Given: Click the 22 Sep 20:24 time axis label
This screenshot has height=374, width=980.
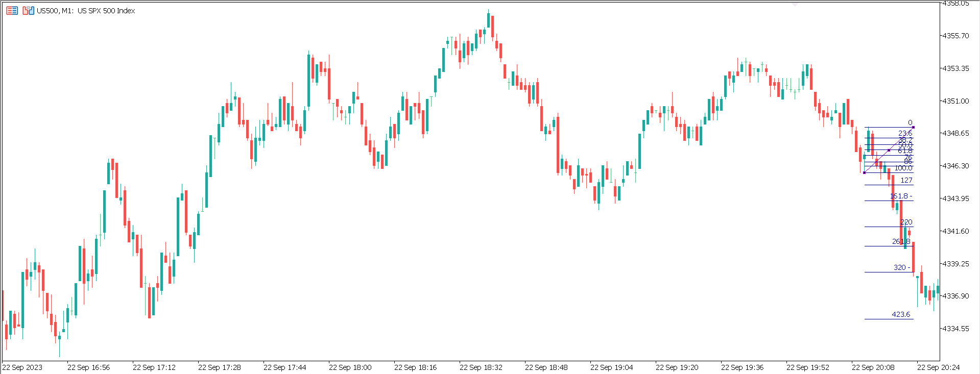Looking at the screenshot, I should click(x=938, y=367).
